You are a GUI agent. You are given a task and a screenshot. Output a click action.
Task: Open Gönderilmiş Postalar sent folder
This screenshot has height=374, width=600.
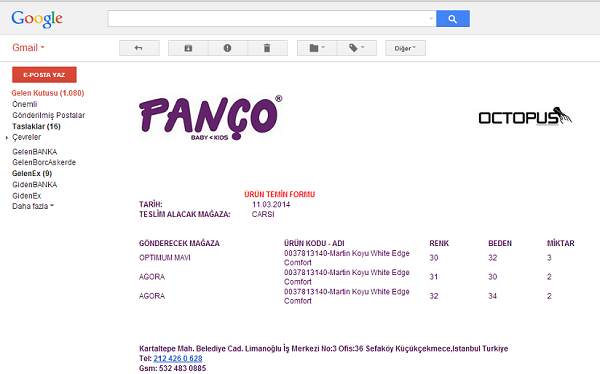49,115
